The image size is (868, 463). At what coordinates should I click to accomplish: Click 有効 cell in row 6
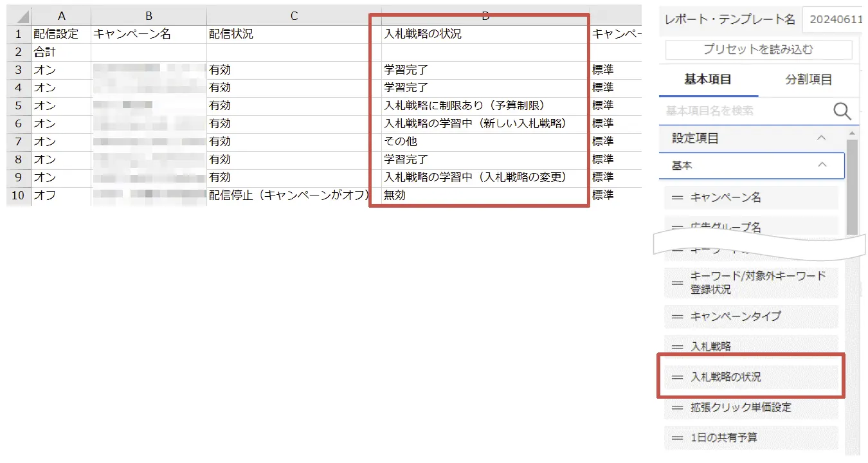294,124
